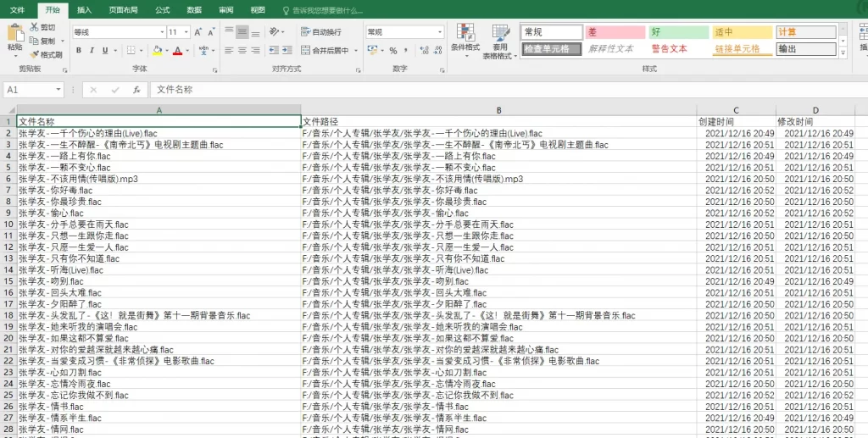Click the red font color A icon
The width and height of the screenshot is (868, 438).
[x=178, y=50]
